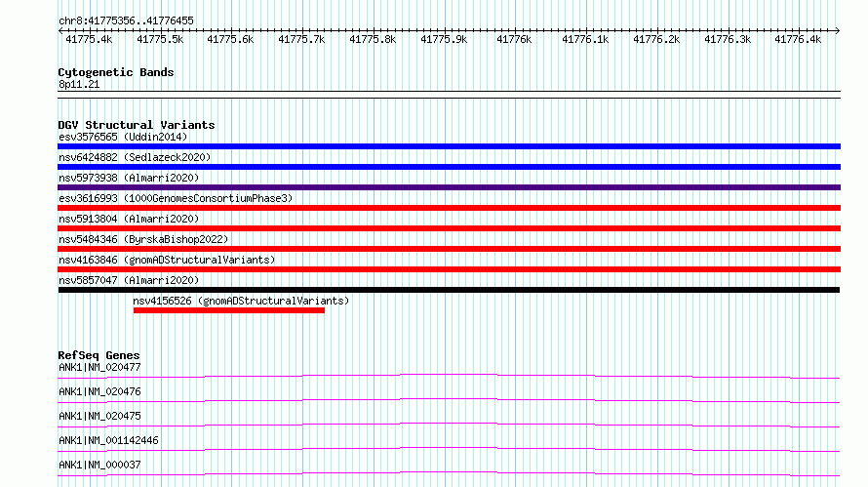Screen dimensions: 868x487
Task: Click the 41776.3k ruler tick label
Action: (728, 39)
